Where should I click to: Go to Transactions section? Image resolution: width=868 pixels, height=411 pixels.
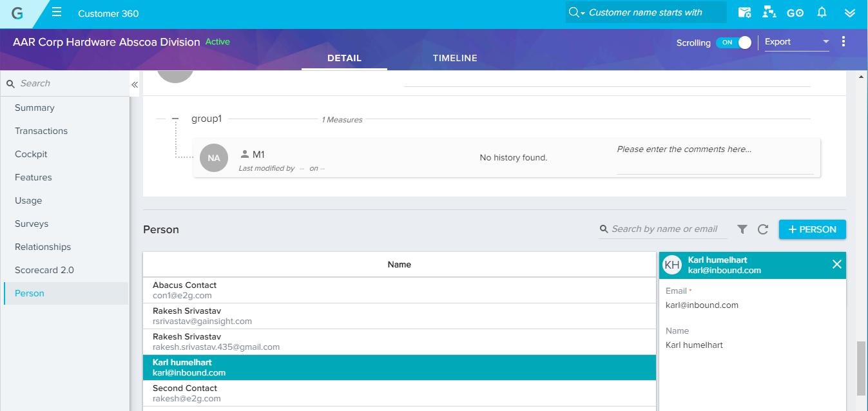(x=41, y=131)
